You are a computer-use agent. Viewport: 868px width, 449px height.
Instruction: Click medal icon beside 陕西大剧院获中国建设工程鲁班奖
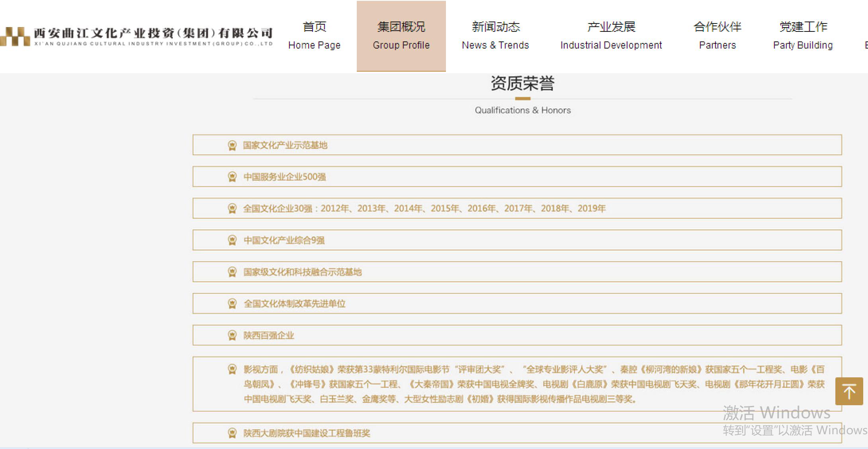pos(232,433)
